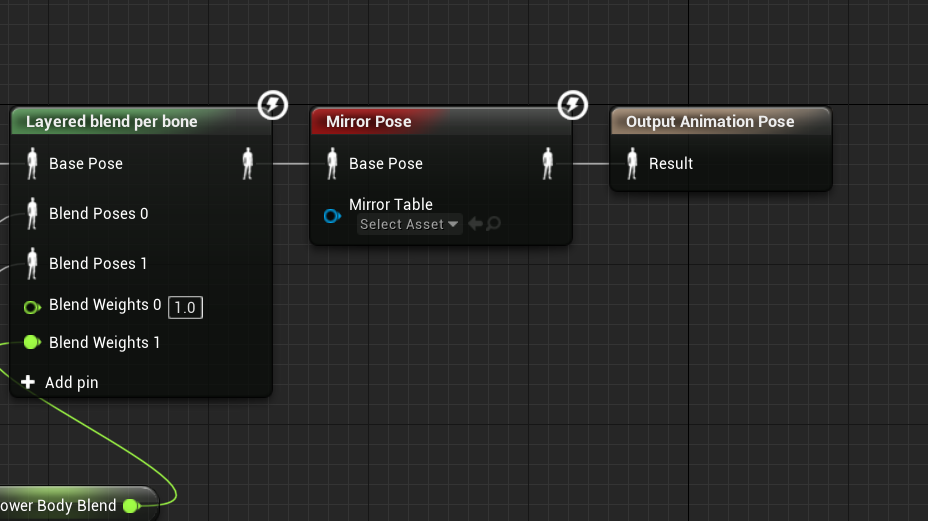
Task: Click the Blend Poses 0 label
Action: point(99,214)
